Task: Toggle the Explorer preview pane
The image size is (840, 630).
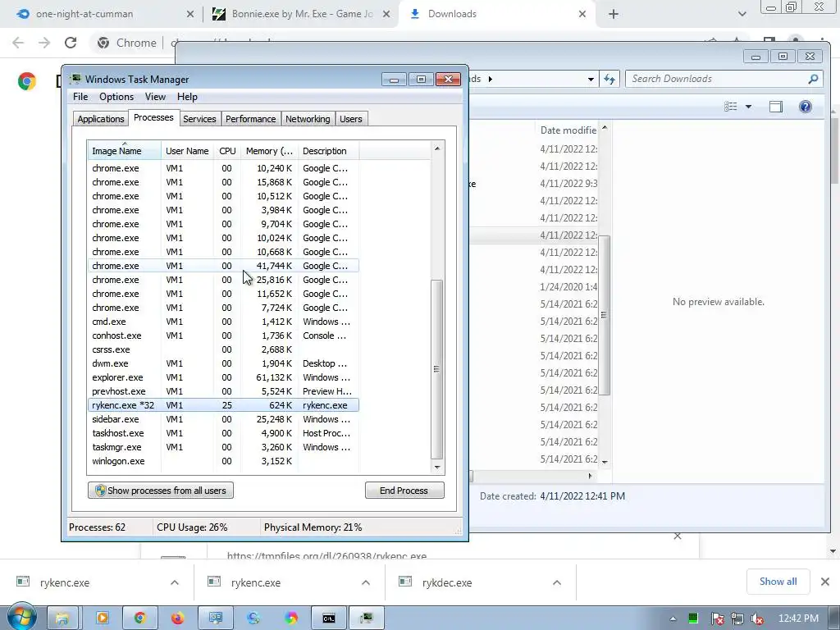Action: [x=776, y=107]
